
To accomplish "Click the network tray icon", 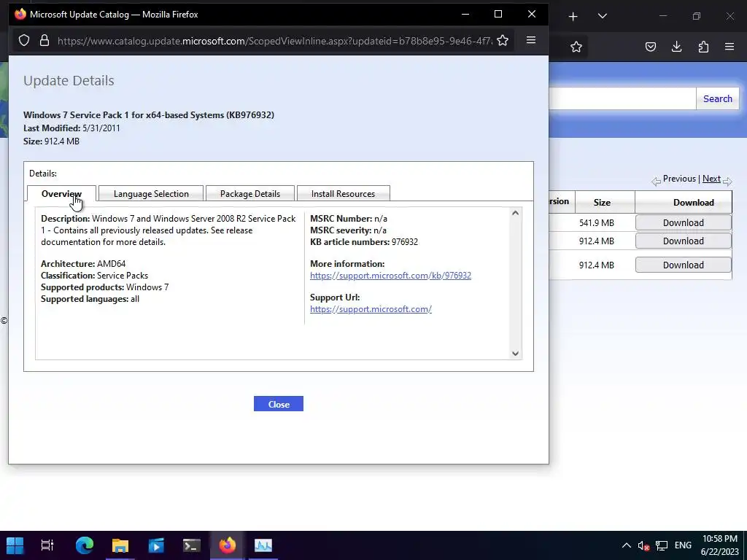I will click(662, 545).
